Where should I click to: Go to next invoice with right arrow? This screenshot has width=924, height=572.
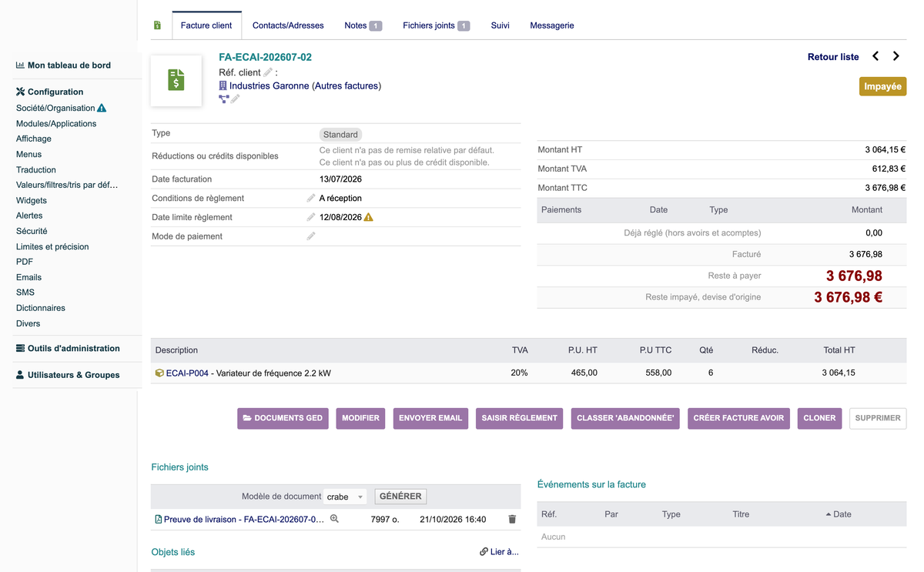point(896,56)
